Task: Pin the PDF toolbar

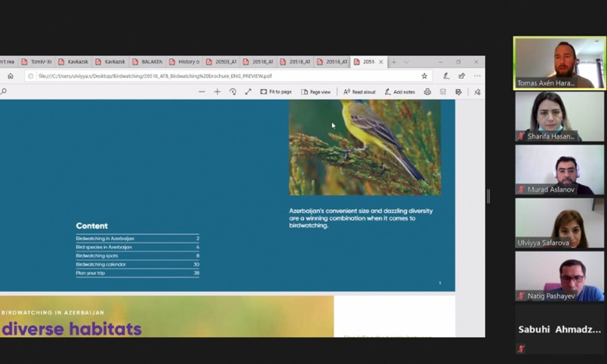Action: click(478, 92)
